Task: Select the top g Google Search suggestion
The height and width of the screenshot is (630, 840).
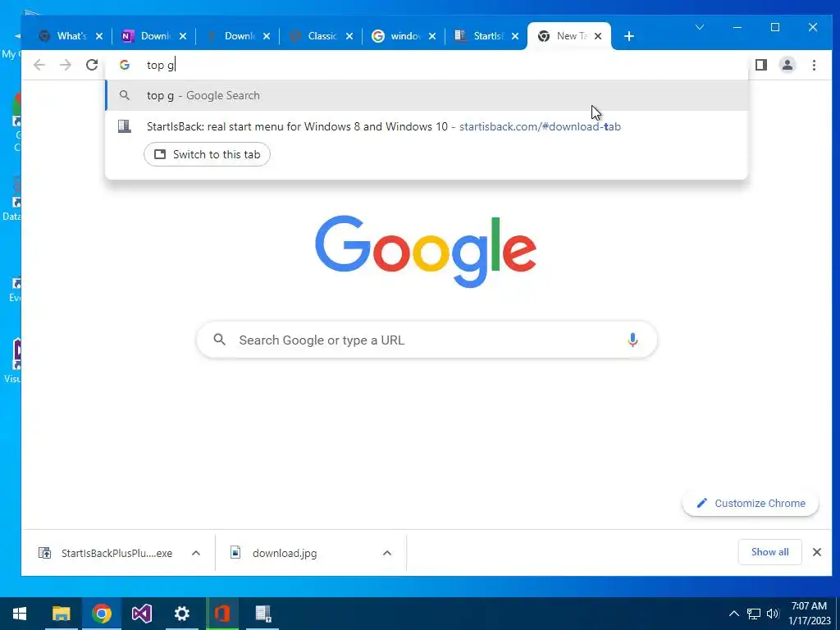Action: pyautogui.click(x=427, y=95)
